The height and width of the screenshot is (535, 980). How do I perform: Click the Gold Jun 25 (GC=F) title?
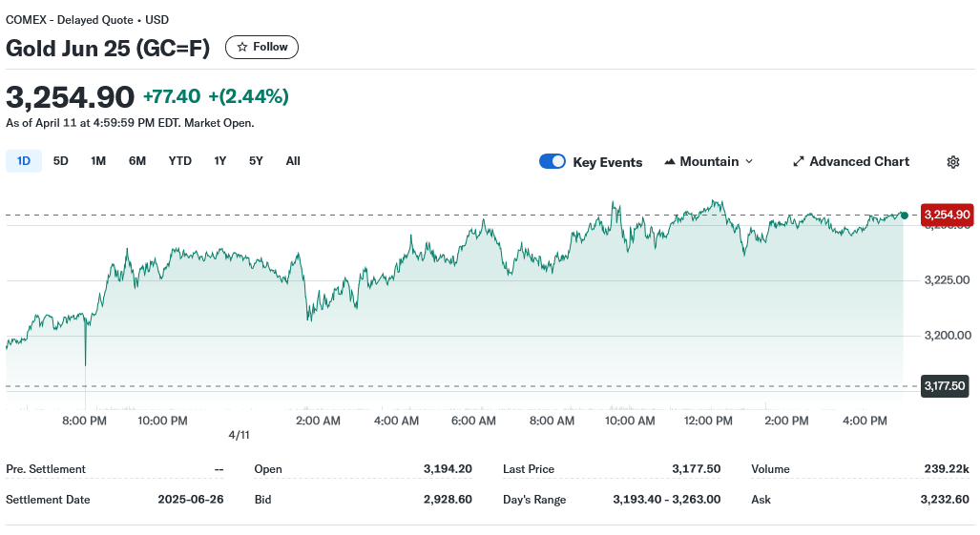(108, 48)
